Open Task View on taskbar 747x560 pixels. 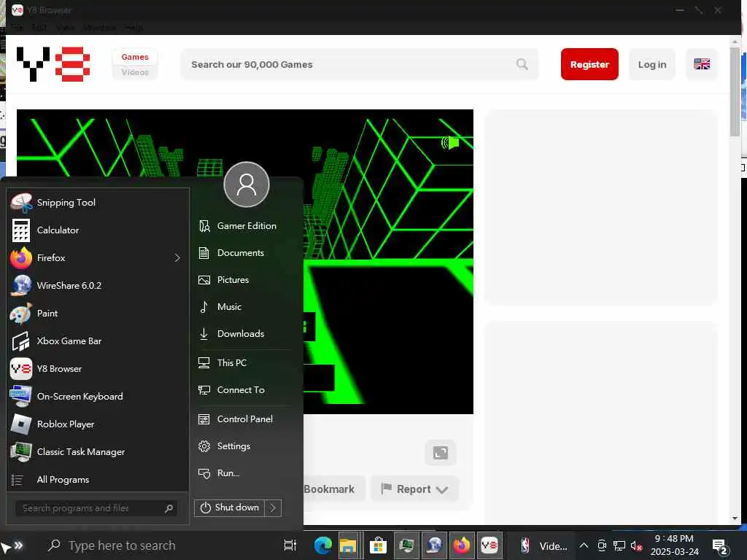(290, 545)
